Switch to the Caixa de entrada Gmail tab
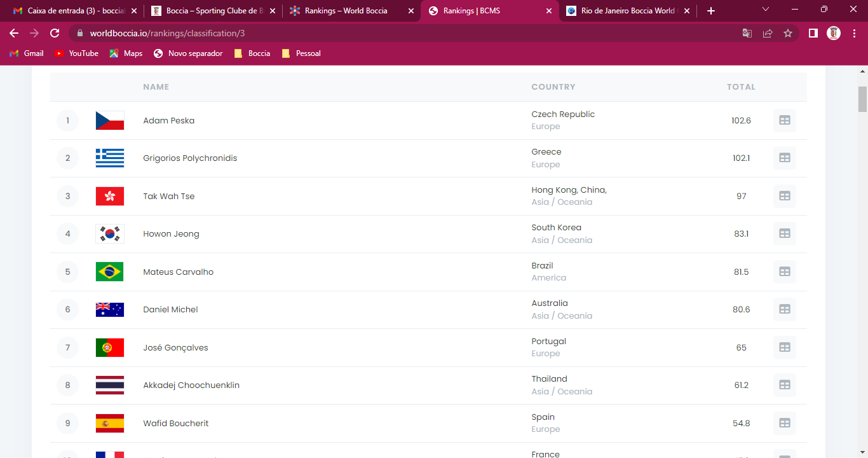The height and width of the screenshot is (458, 868). click(70, 11)
